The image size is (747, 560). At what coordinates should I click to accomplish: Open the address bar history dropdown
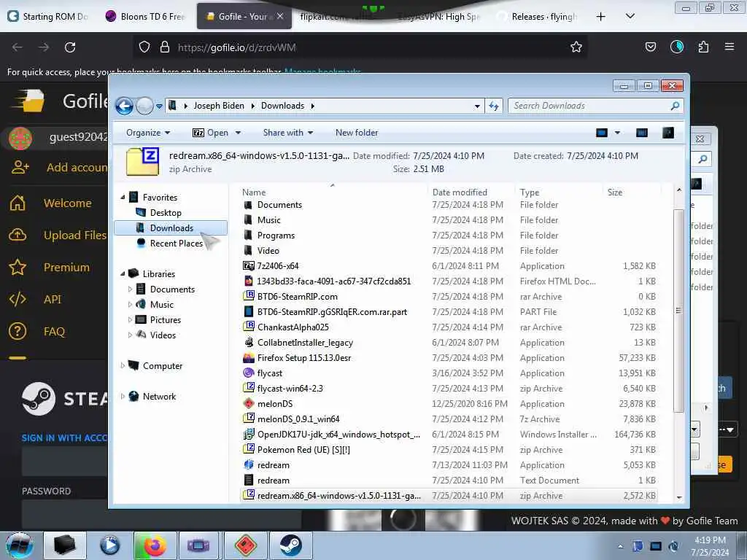click(477, 106)
